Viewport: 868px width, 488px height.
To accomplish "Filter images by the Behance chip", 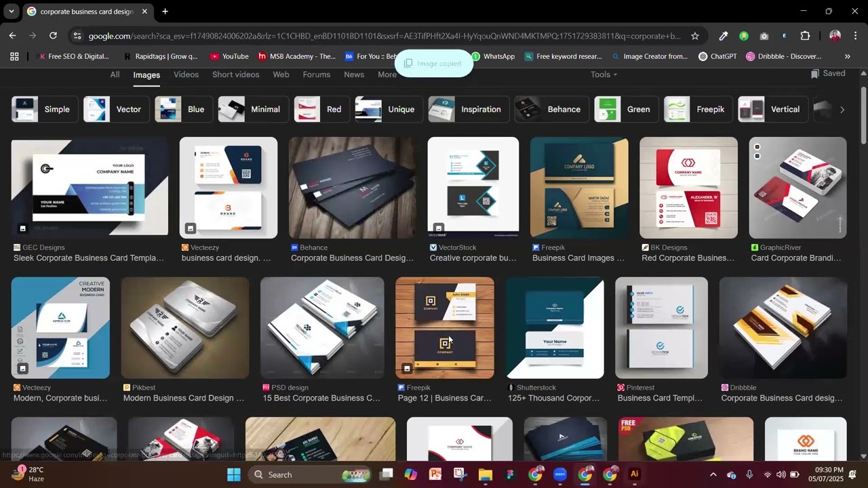I will point(552,109).
